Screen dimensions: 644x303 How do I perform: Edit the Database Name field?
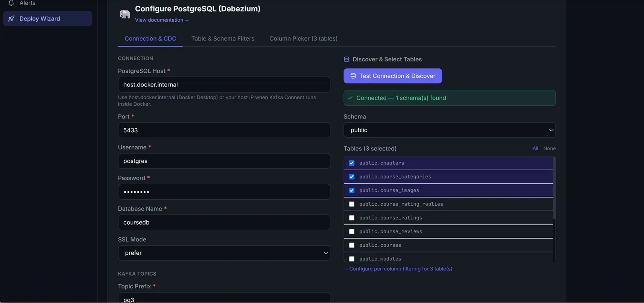(224, 223)
